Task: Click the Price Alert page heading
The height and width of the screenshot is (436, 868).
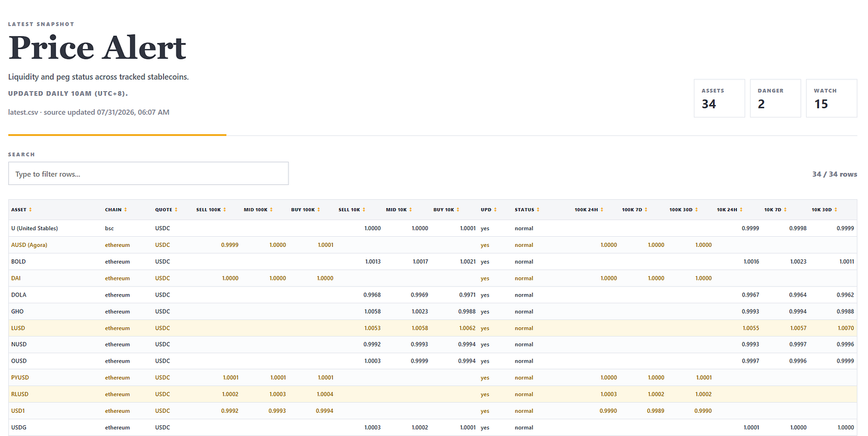Action: tap(97, 47)
